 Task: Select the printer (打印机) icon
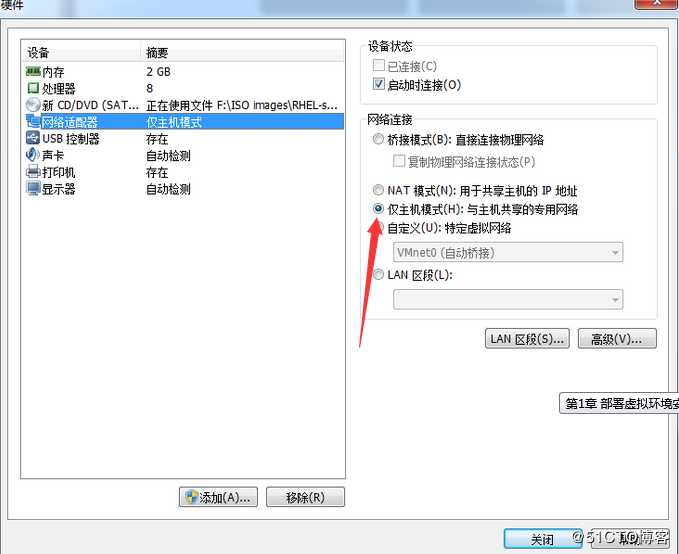[33, 172]
